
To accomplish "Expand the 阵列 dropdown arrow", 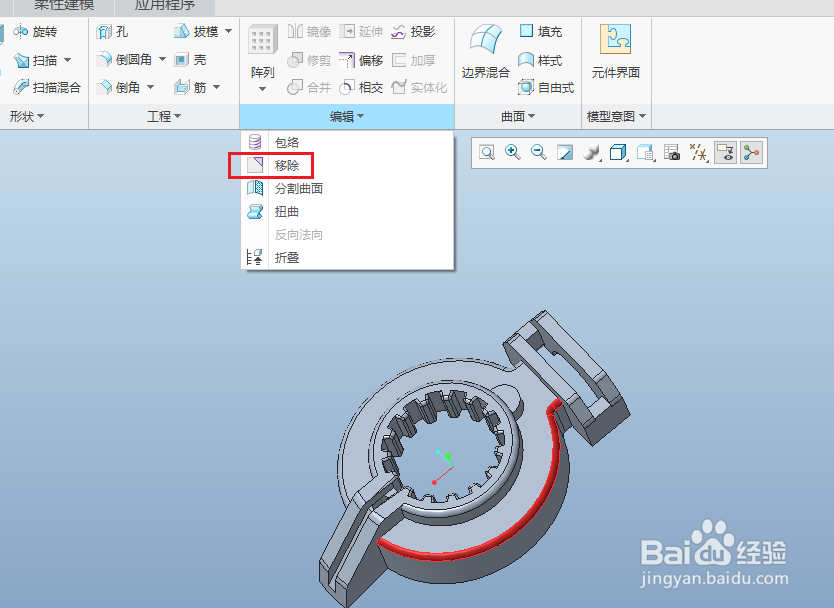I will 262,89.
